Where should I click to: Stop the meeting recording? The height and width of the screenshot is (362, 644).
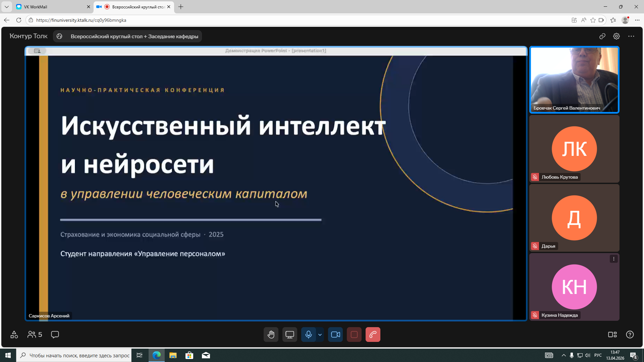[x=354, y=335]
